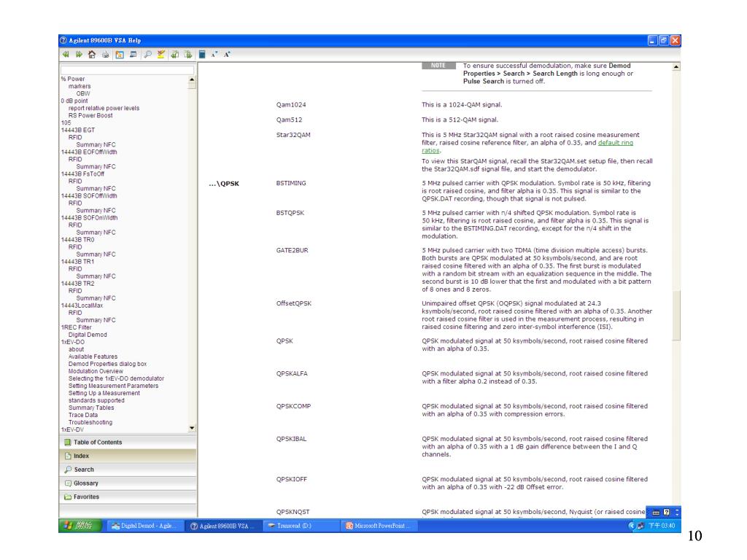Follow the 'default ring ratios' link
Viewport: 747px width, 560px height.
coord(616,143)
